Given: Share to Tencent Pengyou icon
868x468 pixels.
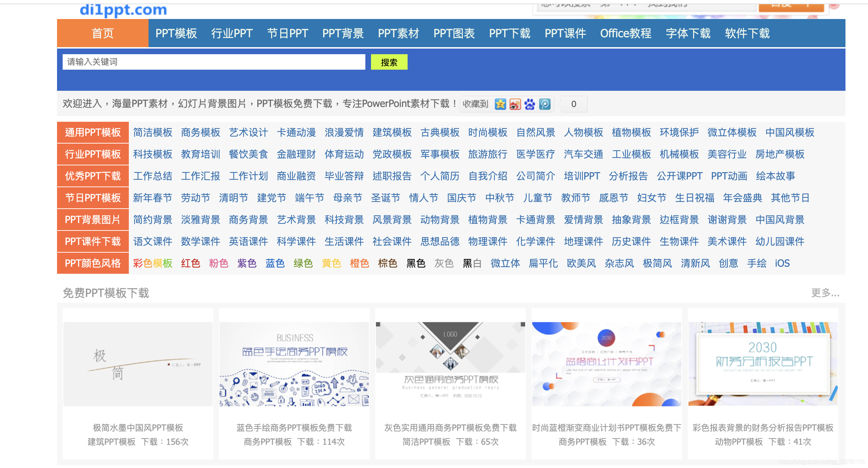Looking at the screenshot, I should point(545,104).
